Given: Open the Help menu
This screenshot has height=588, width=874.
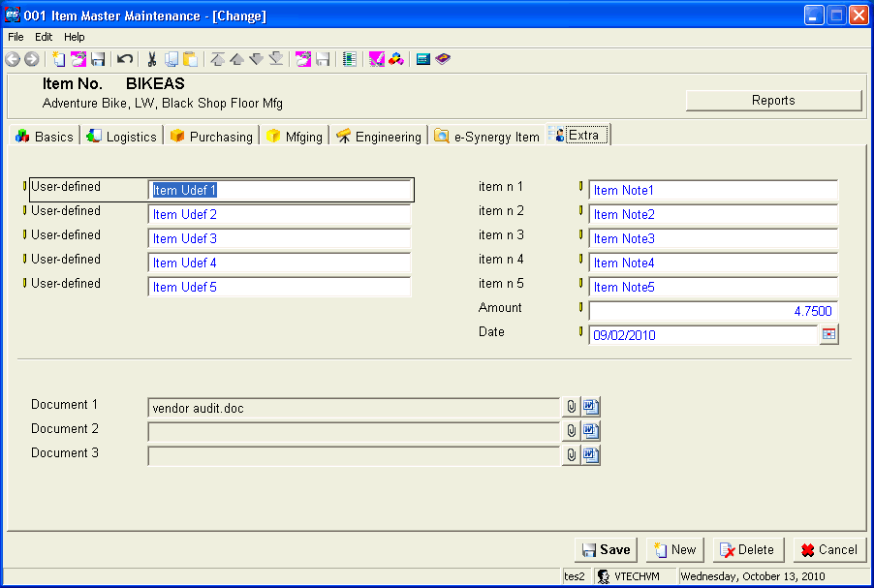Looking at the screenshot, I should 75,37.
